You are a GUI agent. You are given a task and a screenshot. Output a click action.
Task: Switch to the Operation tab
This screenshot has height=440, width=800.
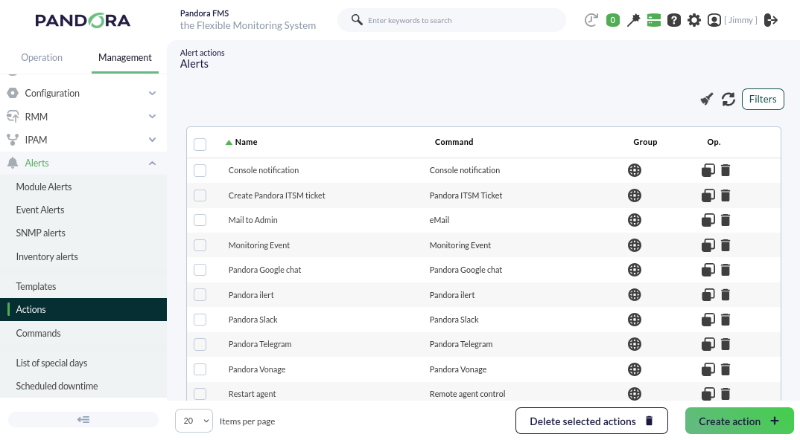(x=42, y=58)
